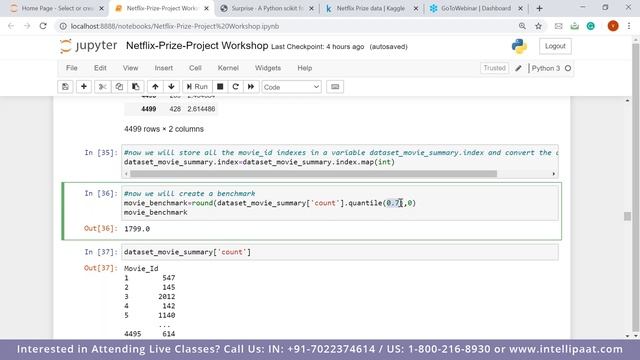Restart the kernel with the circular arrow

236,87
